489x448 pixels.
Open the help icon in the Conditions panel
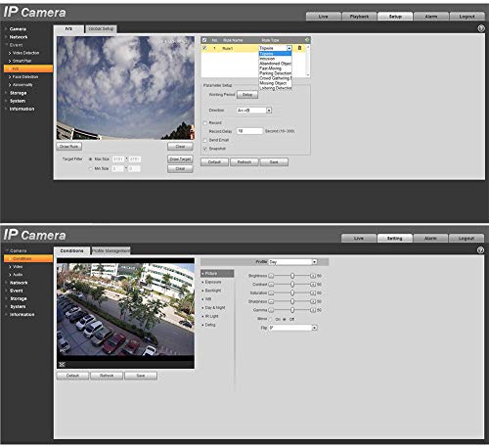coord(480,250)
